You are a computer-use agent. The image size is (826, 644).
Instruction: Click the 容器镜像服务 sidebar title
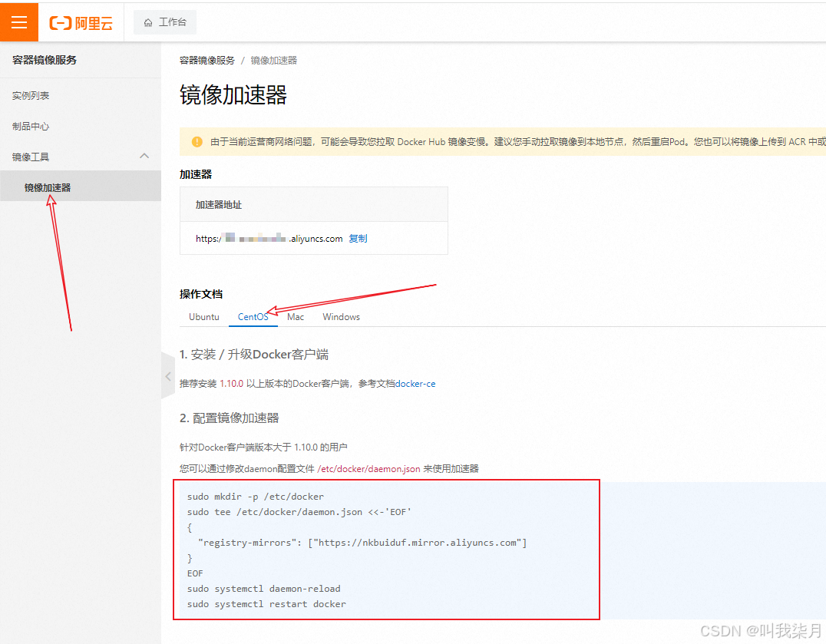click(x=45, y=60)
